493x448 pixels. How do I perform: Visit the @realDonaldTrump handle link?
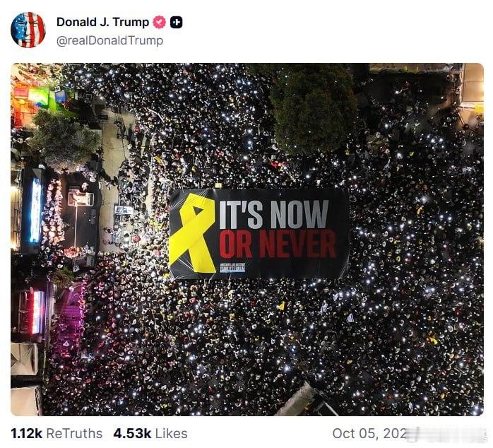109,40
